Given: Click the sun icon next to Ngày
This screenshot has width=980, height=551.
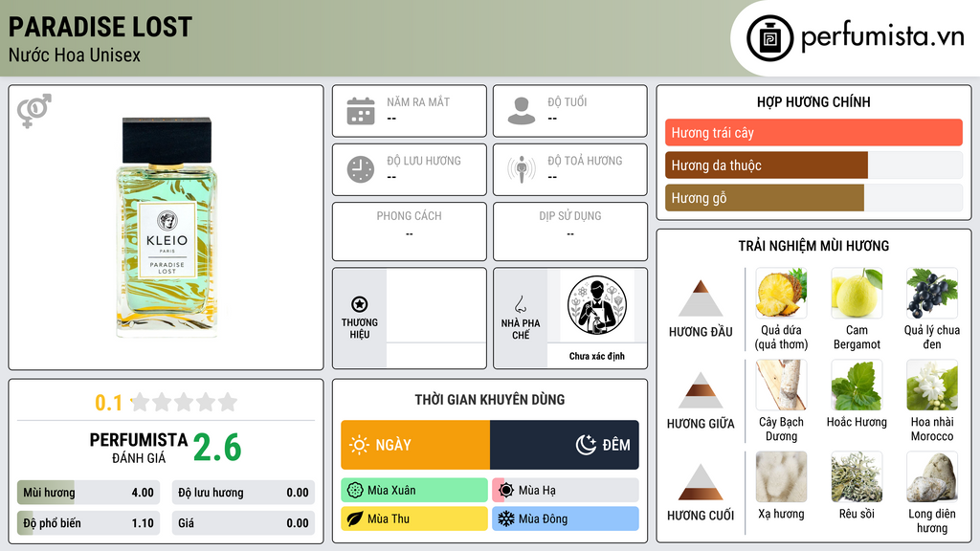Looking at the screenshot, I should pyautogui.click(x=360, y=445).
